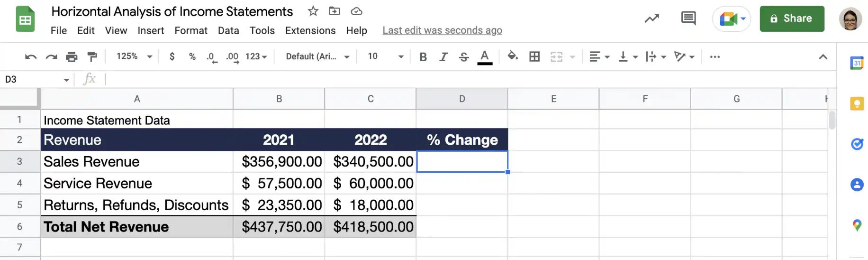Open horizontal align dropdown
The width and height of the screenshot is (868, 260).
coord(599,57)
